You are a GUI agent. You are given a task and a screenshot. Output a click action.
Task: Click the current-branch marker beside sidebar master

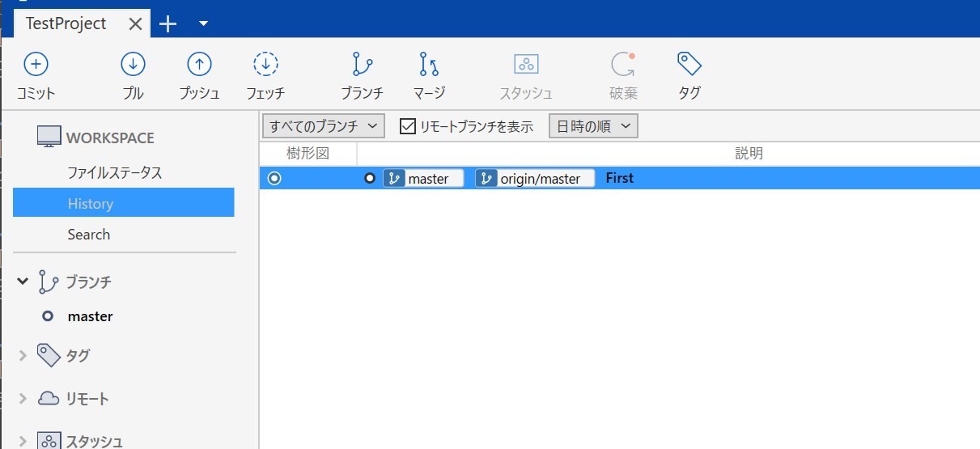[x=48, y=316]
